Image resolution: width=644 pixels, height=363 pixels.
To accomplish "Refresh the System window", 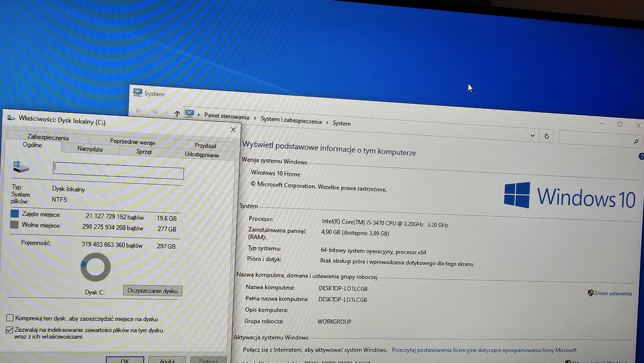I will point(546,136).
